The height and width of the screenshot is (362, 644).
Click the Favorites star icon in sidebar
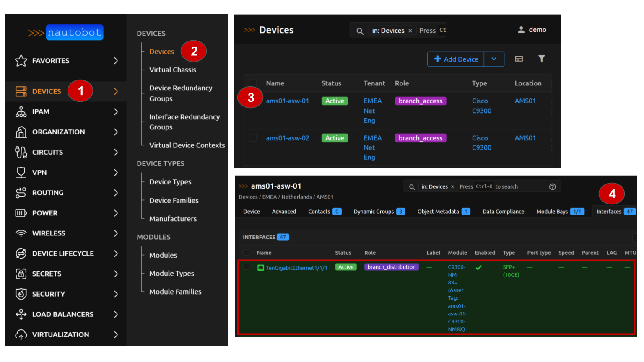pyautogui.click(x=21, y=61)
